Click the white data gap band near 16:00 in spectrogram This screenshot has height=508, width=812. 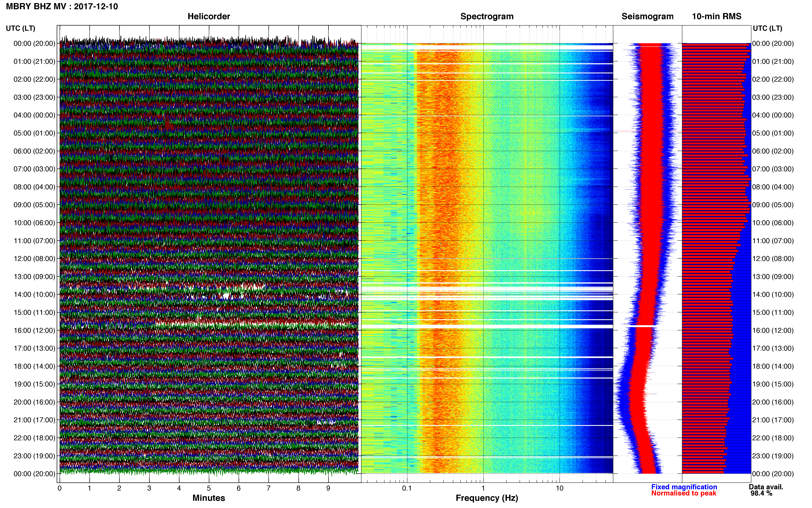[x=487, y=326]
